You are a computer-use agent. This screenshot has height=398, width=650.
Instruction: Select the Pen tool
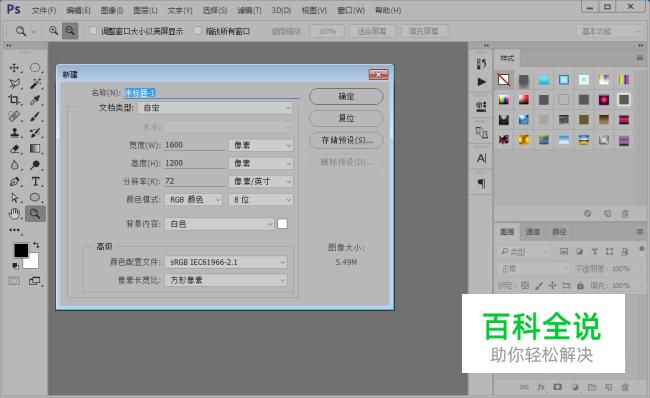tap(15, 181)
